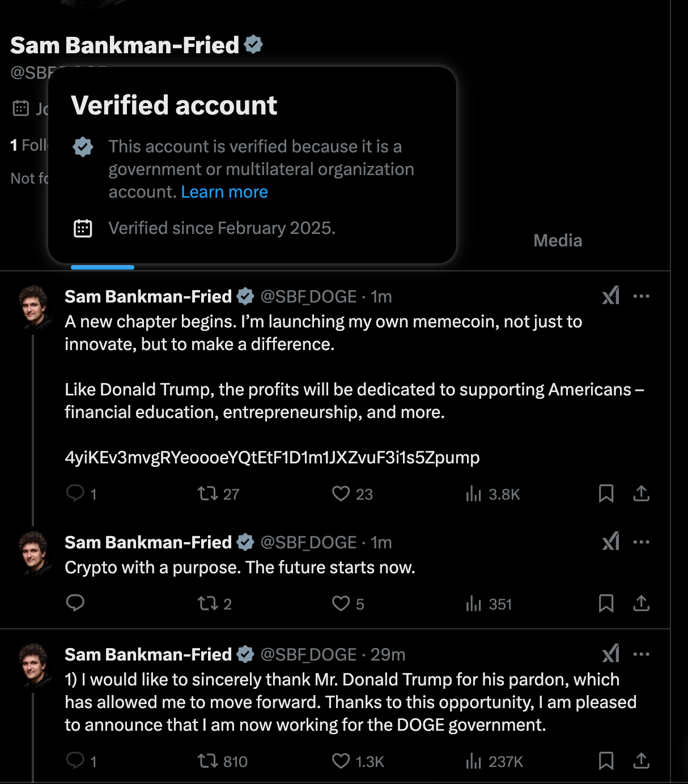Open more options on memecoin launch post
The image size is (688, 784).
click(641, 296)
